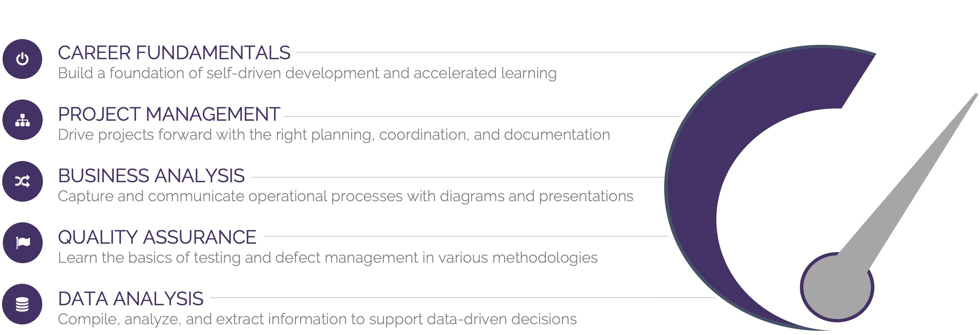Select the 'Capture and communicate operational processes' text
The height and width of the screenshot is (335, 980).
tap(345, 196)
